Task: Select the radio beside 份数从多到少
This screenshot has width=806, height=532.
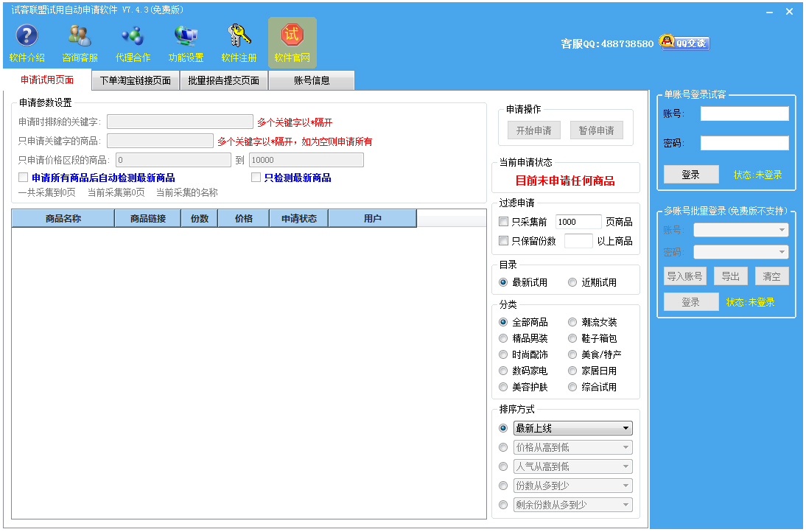Action: (x=503, y=486)
